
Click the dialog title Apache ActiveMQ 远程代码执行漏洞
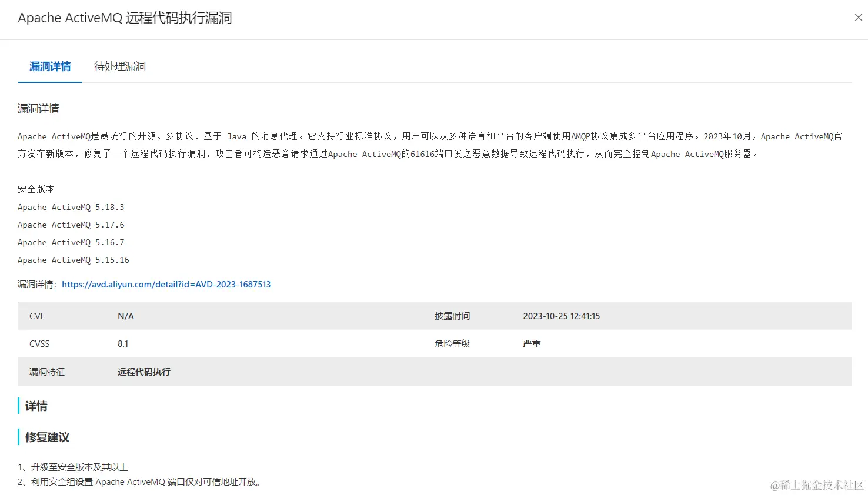pyautogui.click(x=124, y=18)
